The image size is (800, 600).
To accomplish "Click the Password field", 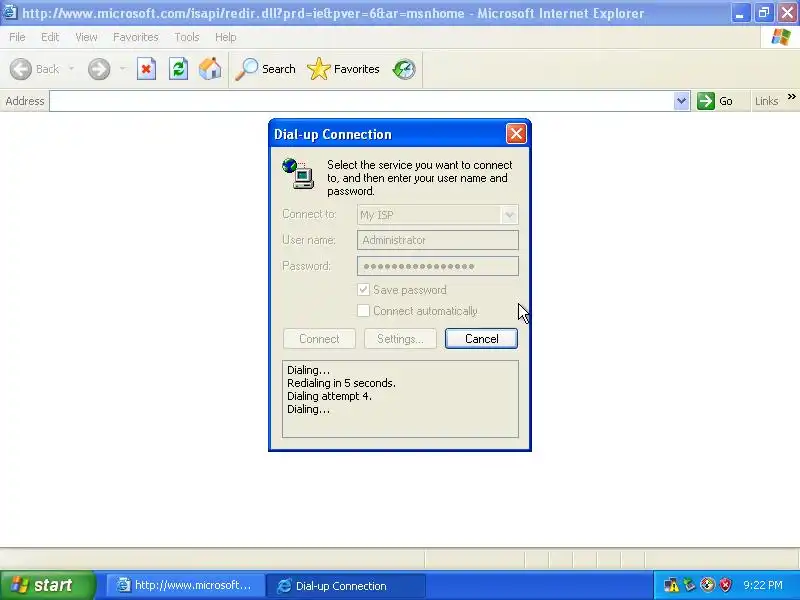I will [438, 266].
